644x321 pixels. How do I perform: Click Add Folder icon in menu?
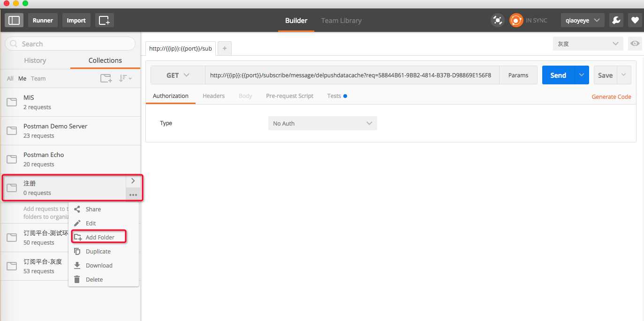(78, 237)
